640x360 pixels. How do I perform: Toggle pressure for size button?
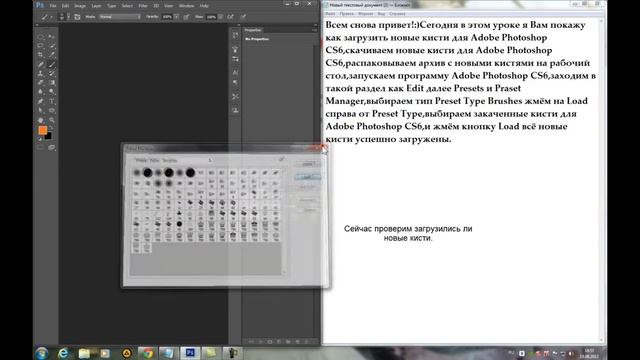(x=243, y=17)
